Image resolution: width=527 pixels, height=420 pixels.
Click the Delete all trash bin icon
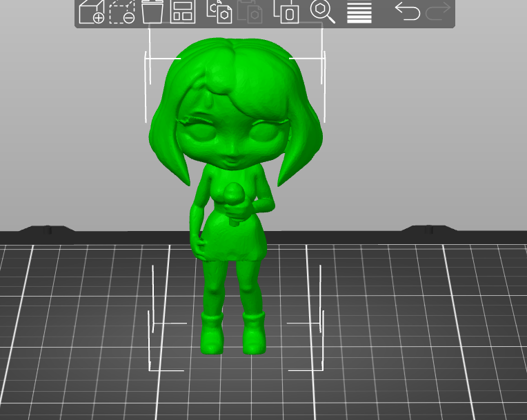pyautogui.click(x=152, y=12)
